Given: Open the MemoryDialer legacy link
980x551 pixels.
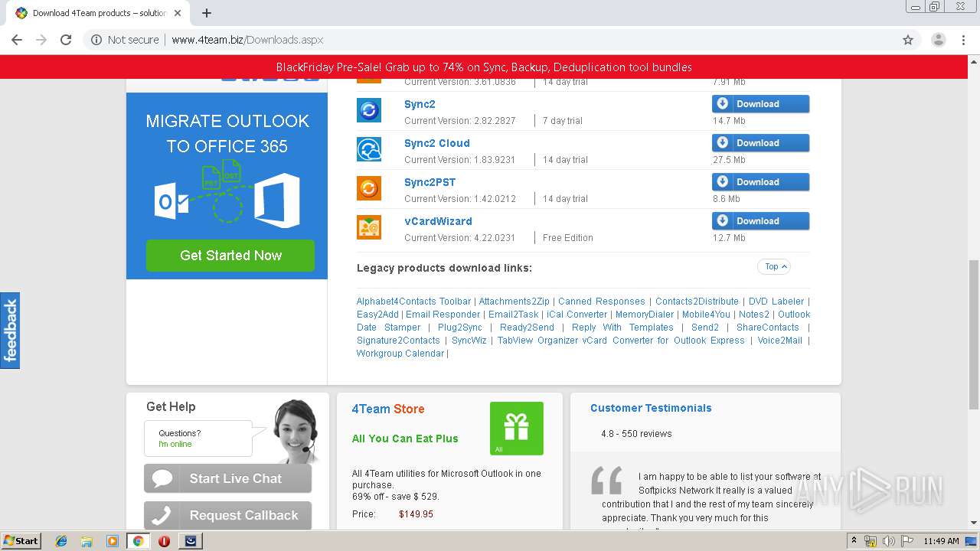Looking at the screenshot, I should click(645, 315).
